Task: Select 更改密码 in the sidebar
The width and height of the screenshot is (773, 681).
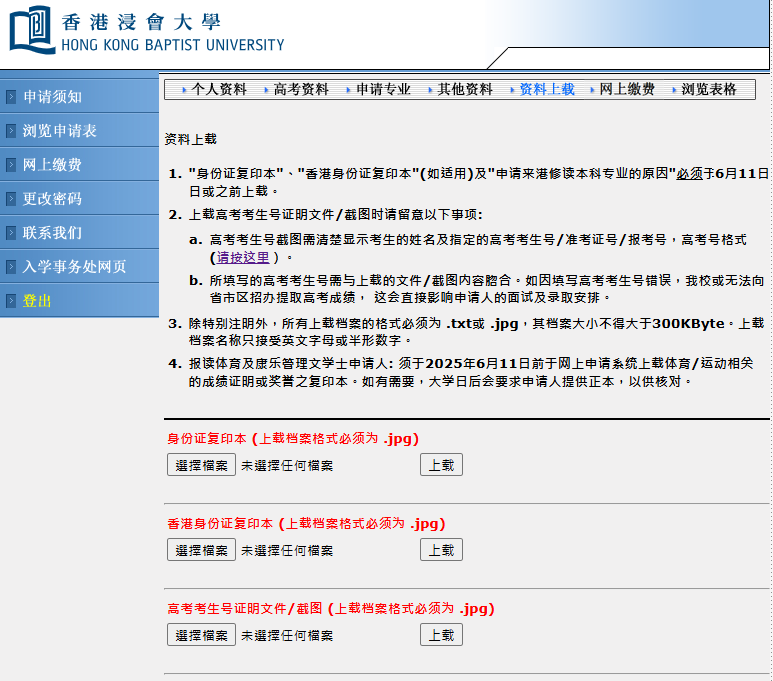Action: pos(52,199)
